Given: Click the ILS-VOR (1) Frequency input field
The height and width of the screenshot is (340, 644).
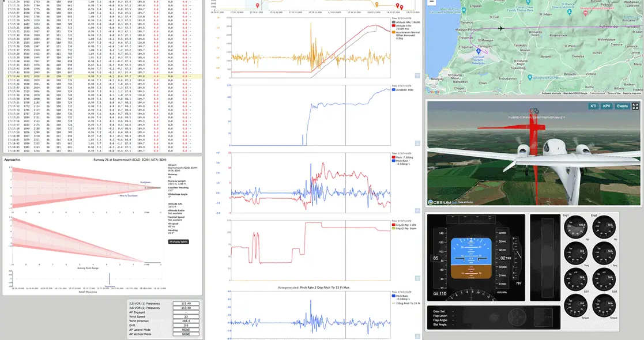Looking at the screenshot, I should coord(186,303).
